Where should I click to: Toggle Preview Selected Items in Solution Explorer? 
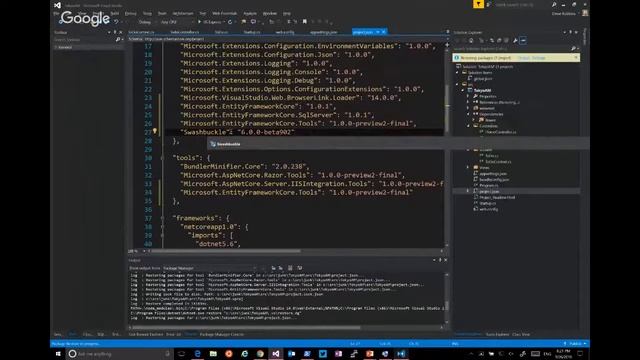[x=523, y=40]
